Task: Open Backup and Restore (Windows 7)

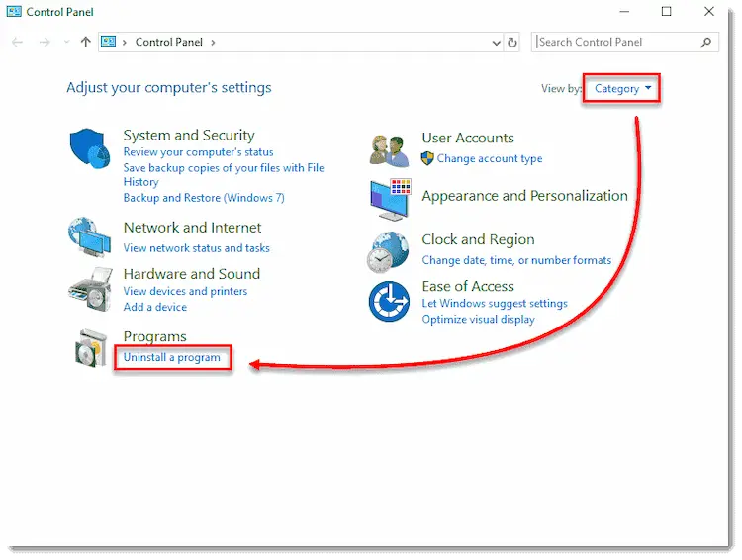Action: 204,198
